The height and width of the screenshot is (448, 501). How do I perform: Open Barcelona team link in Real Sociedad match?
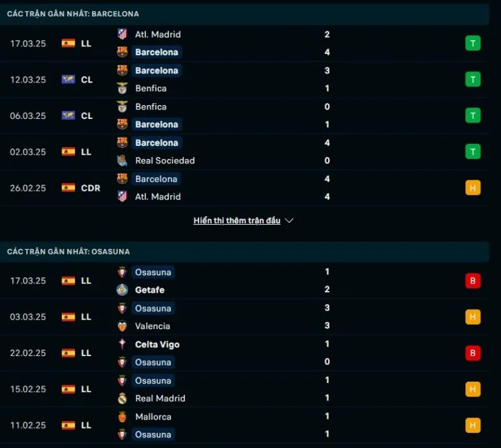click(x=157, y=143)
